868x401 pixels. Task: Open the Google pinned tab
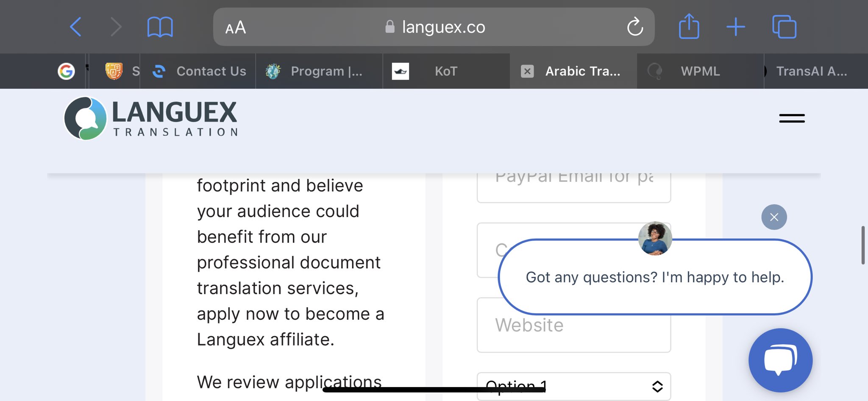click(x=66, y=71)
